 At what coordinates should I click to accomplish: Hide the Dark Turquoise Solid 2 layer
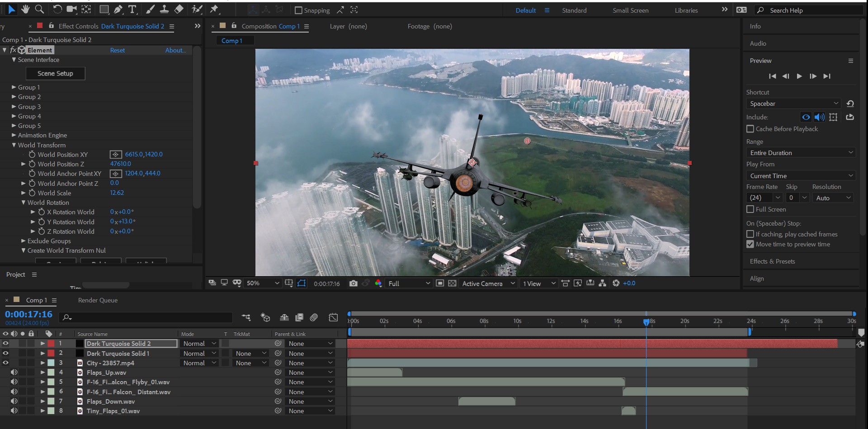[x=5, y=344]
